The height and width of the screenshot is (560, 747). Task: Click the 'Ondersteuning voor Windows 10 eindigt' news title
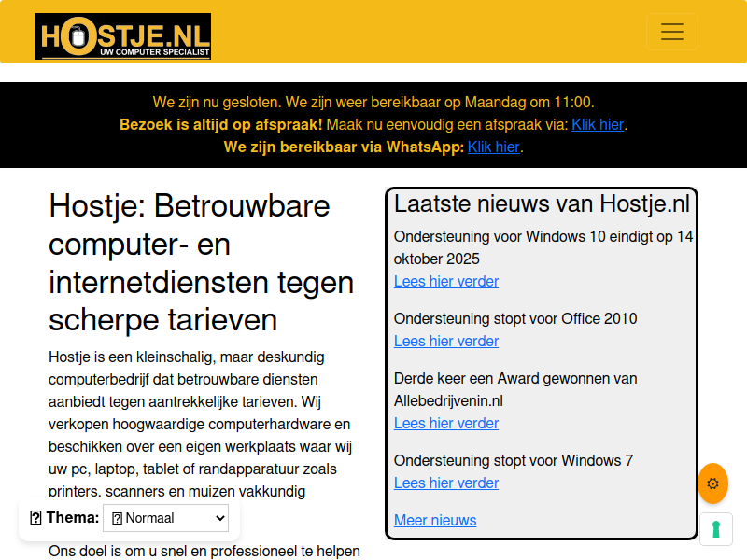[x=543, y=247]
